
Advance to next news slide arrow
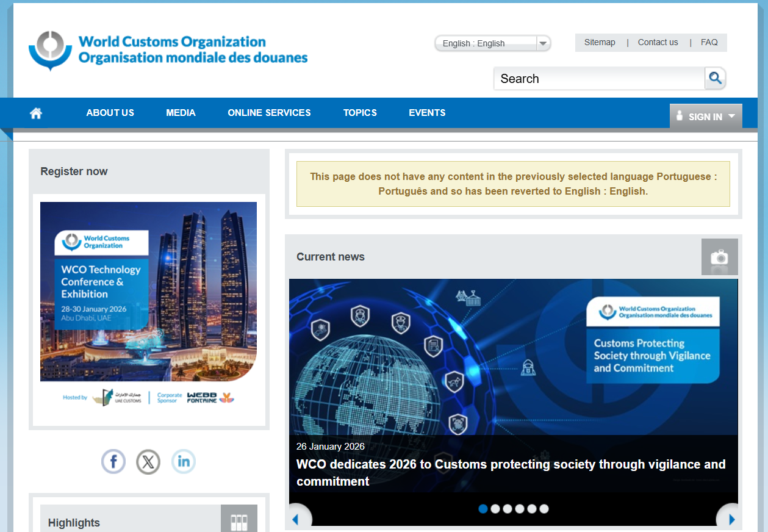coord(731,519)
